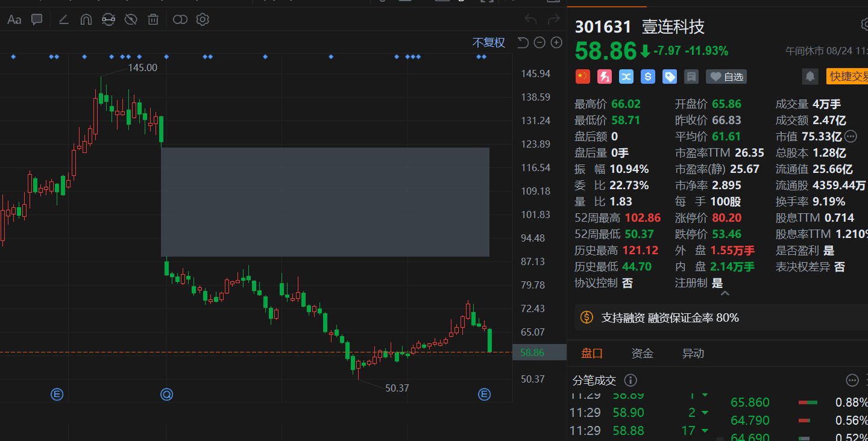Open the 不复权 adjustment dropdown

pos(488,42)
